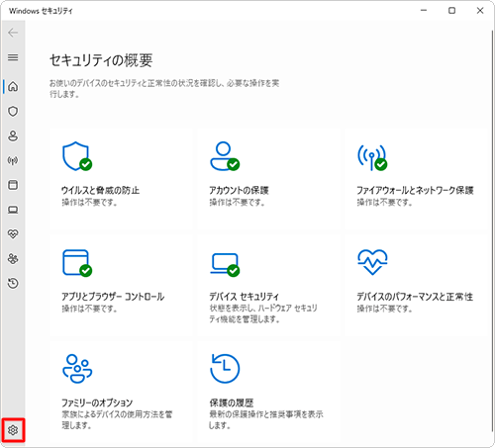The height and width of the screenshot is (448, 495).
Task: Click the large family group icon
Action: pos(77,369)
